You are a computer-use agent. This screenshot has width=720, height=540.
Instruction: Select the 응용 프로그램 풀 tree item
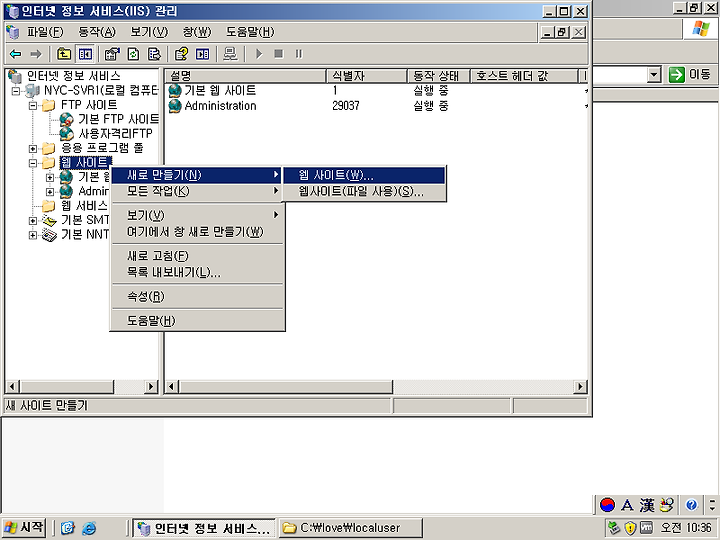[x=102, y=148]
